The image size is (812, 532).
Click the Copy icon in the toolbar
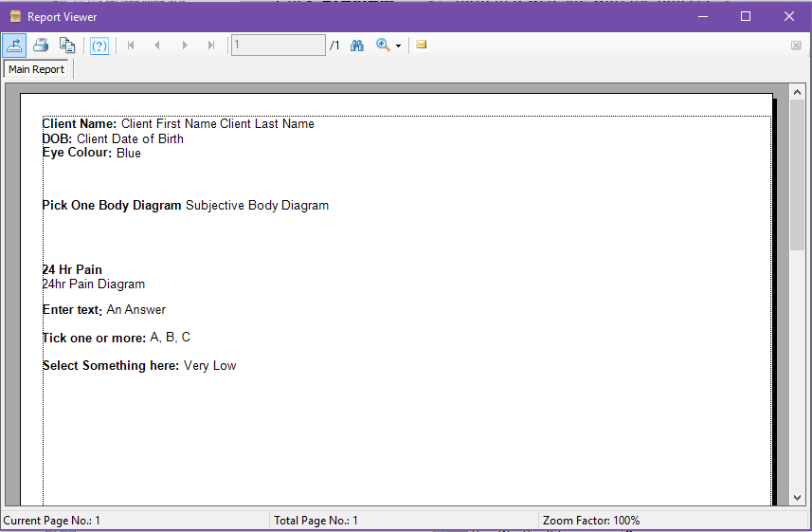pos(67,45)
